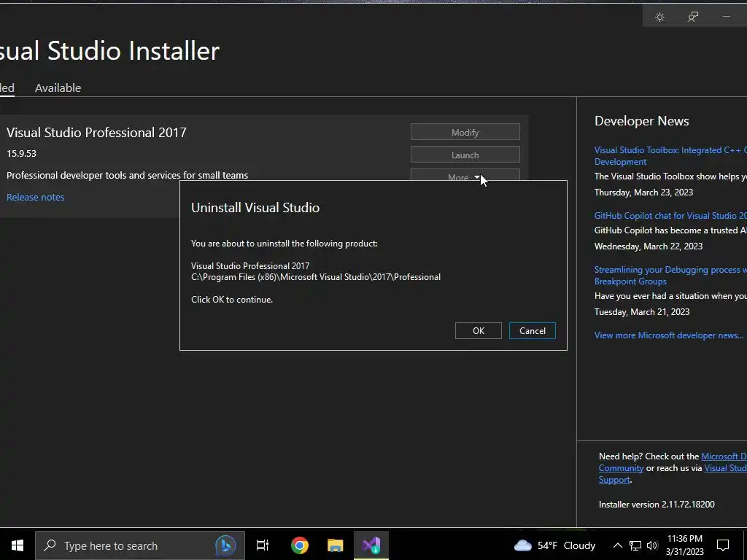Toggle the theme sun icon
The width and height of the screenshot is (747, 560).
[x=659, y=17]
